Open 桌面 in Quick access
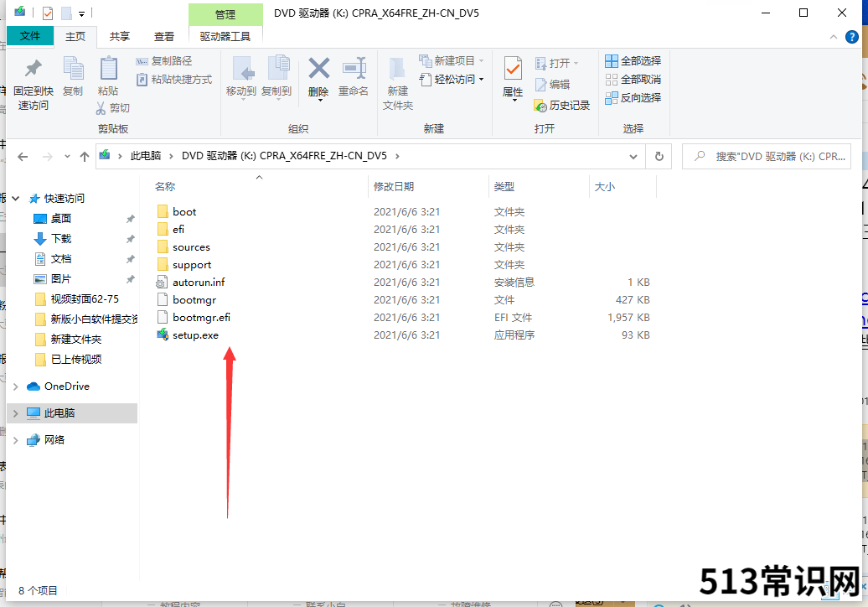The image size is (868, 607). pyautogui.click(x=61, y=219)
